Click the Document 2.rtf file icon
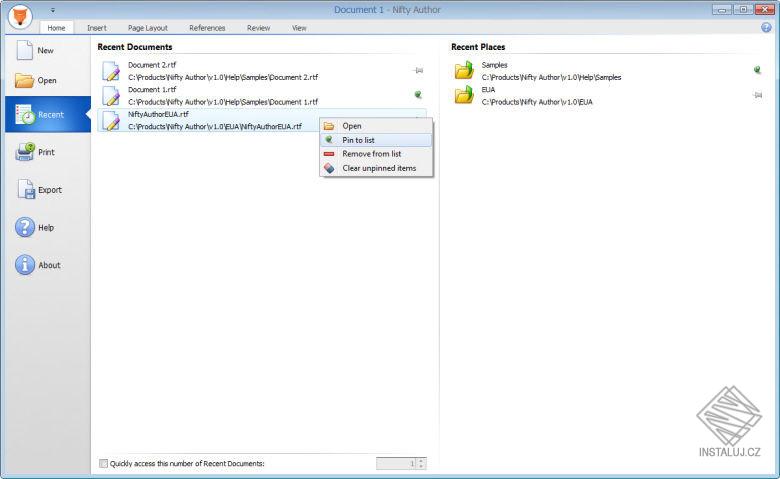 click(x=111, y=71)
